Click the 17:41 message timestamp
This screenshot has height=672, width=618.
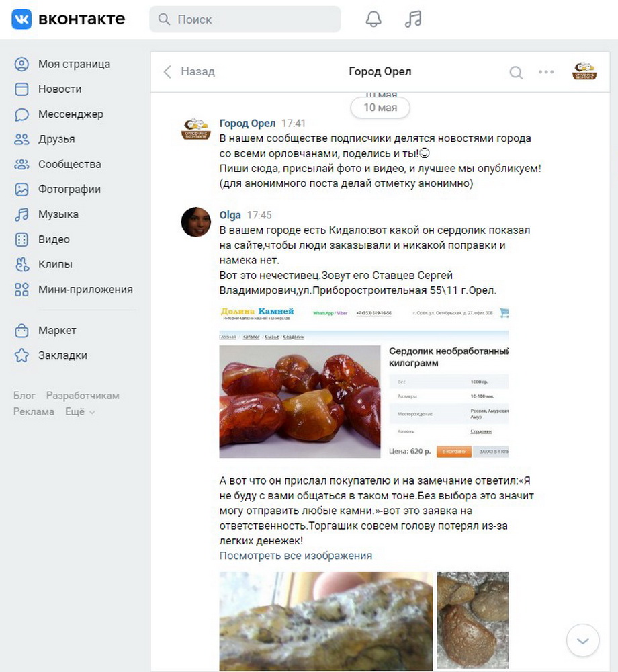click(x=294, y=124)
